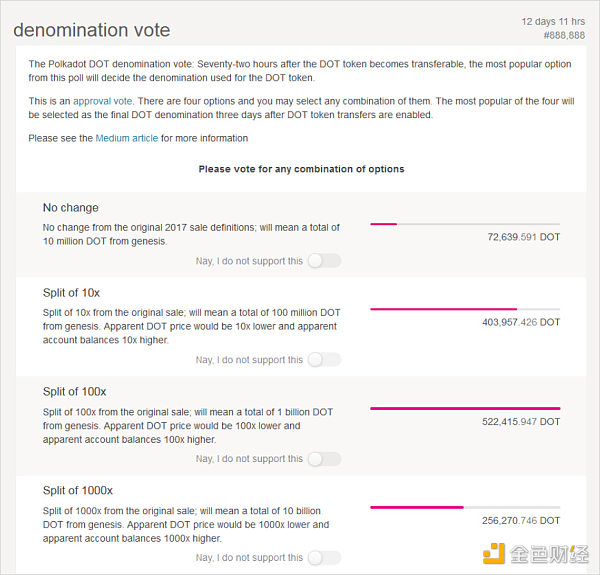Click the Split of 100x heading

click(75, 392)
